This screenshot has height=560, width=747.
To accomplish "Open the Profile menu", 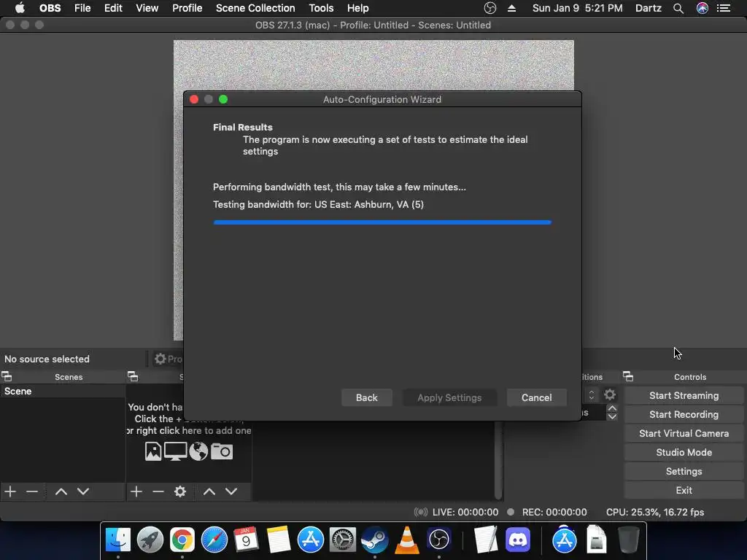I will 187,8.
